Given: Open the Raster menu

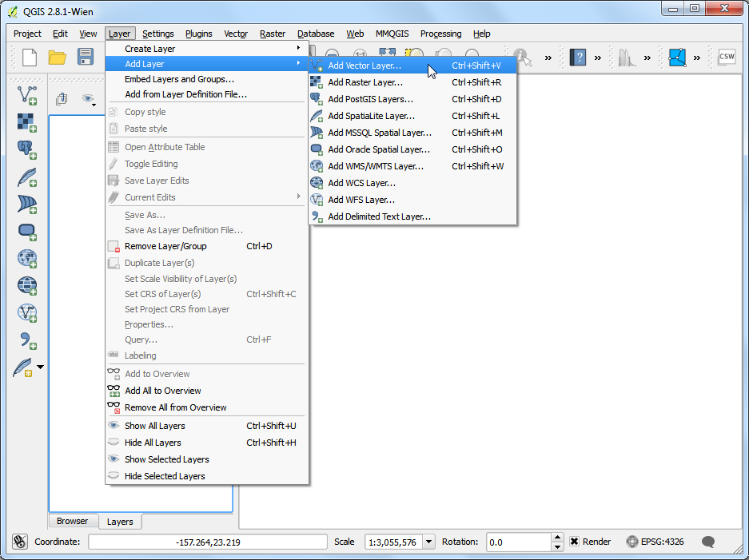Looking at the screenshot, I should click(273, 34).
